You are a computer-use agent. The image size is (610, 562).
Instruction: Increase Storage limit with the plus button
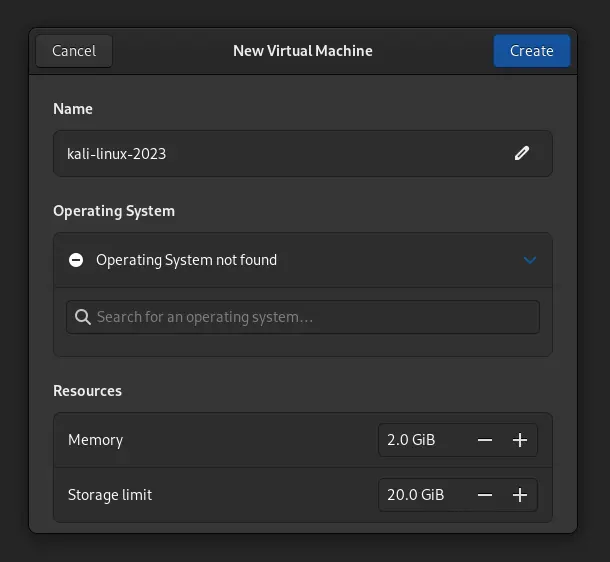[520, 495]
